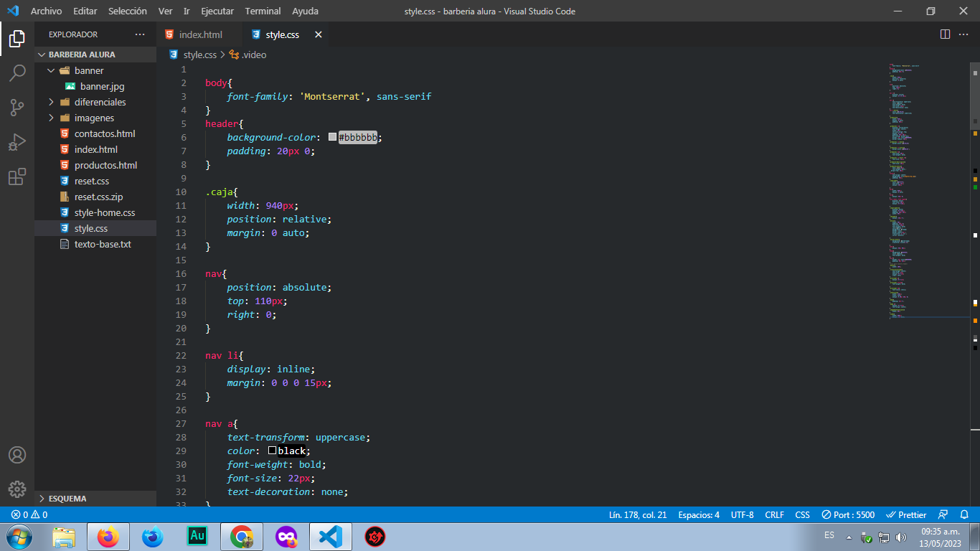Viewport: 980px width, 551px height.
Task: Open the Explorer view in activity bar
Action: (17, 39)
